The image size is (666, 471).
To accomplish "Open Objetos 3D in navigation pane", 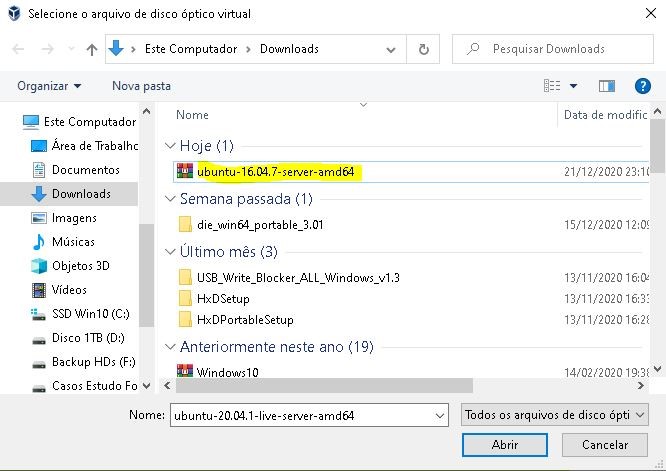I will point(80,266).
